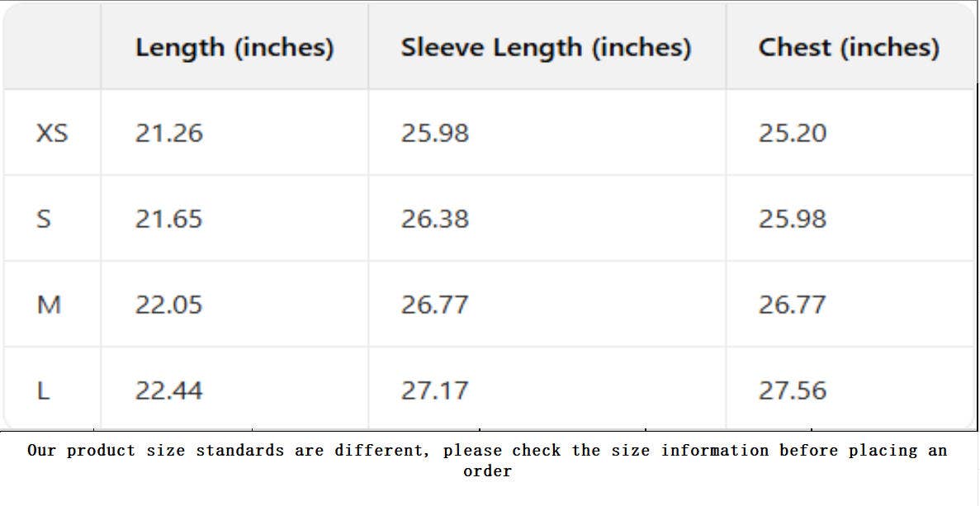Screen dimensions: 980x506
Task: Select the XS size row label
Action: [x=52, y=133]
